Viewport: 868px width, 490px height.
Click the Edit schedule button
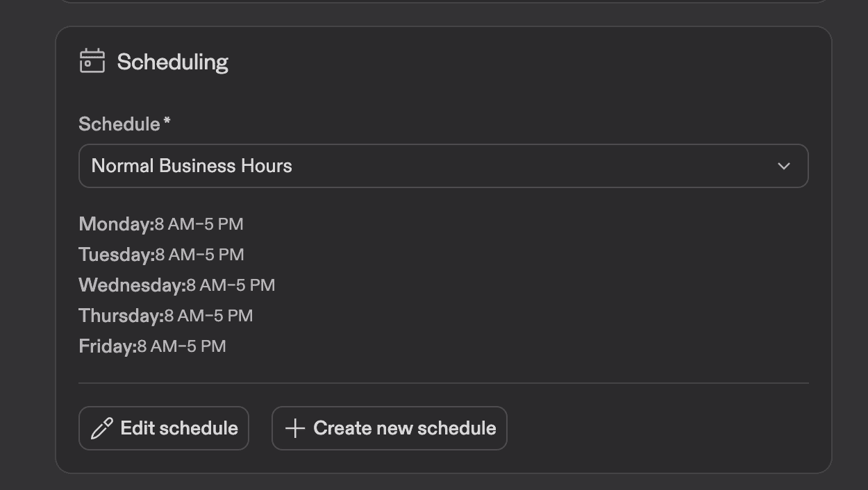click(164, 428)
